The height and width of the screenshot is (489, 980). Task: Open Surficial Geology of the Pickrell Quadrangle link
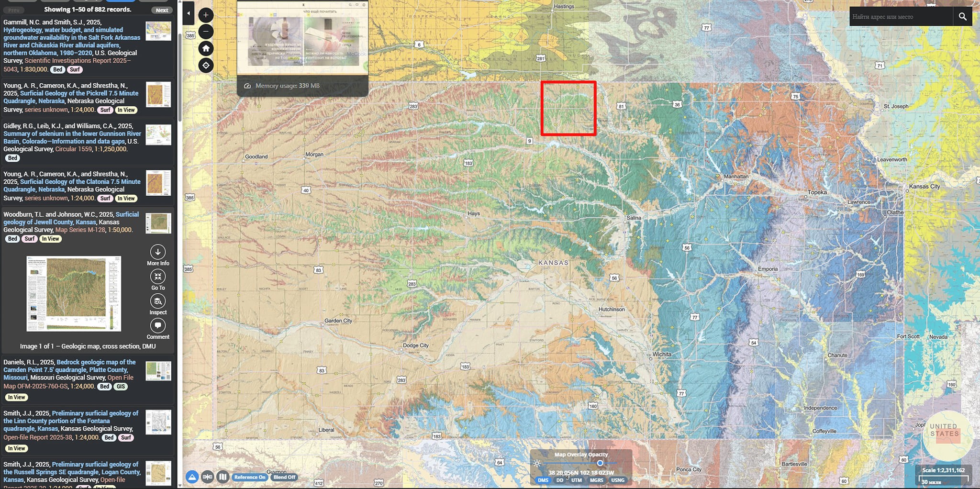pyautogui.click(x=71, y=97)
